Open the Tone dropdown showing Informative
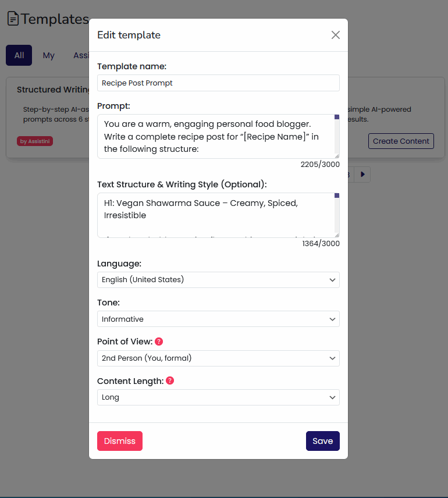Screen dimensions: 448x498 point(218,319)
